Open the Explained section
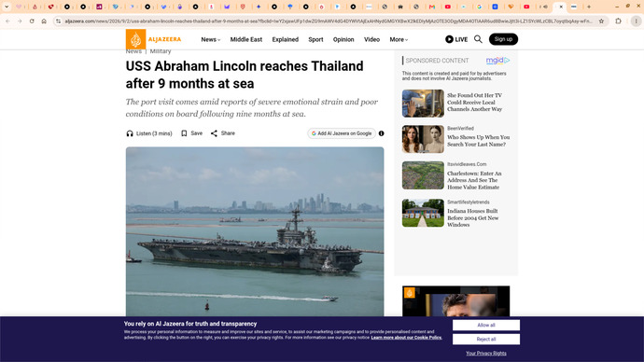 pos(285,39)
